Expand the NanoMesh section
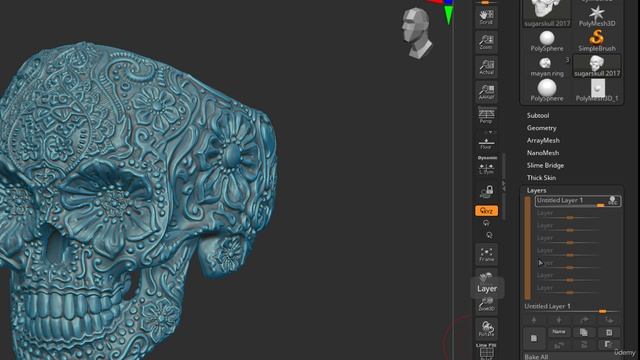Image resolution: width=640 pixels, height=360 pixels. [542, 153]
